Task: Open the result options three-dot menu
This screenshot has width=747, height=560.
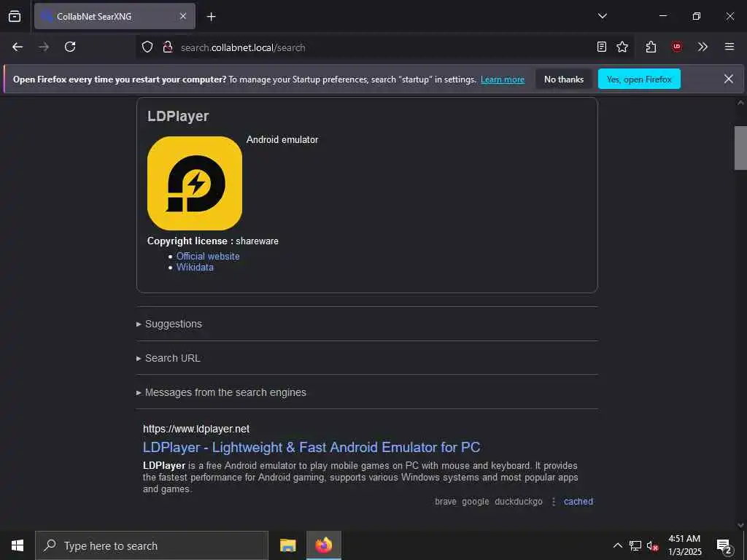Action: (553, 502)
